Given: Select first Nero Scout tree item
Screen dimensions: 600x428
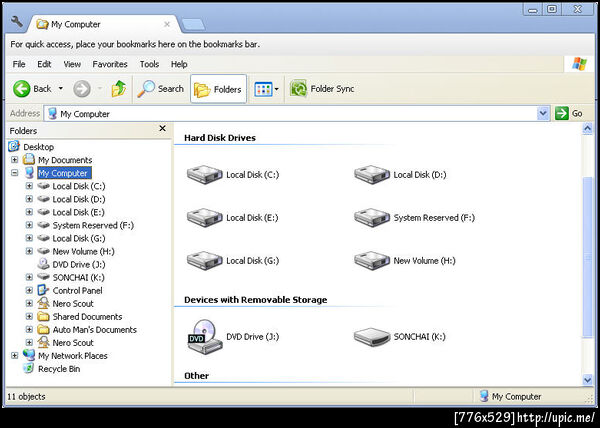Looking at the screenshot, I should tap(73, 304).
